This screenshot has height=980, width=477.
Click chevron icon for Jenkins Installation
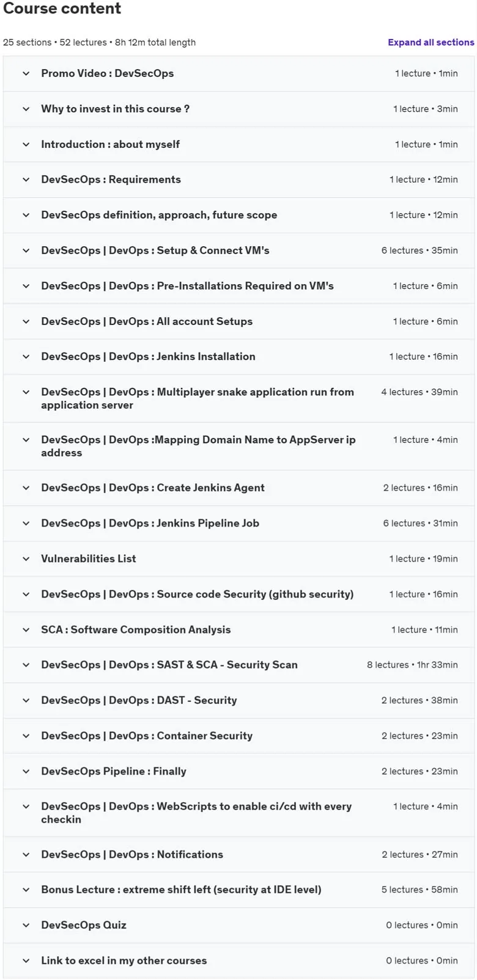pyautogui.click(x=26, y=357)
